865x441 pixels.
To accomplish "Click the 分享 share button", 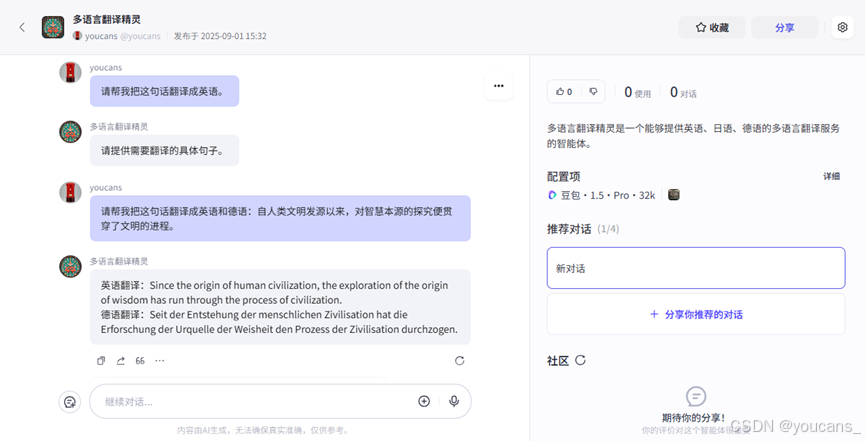I will (x=784, y=27).
